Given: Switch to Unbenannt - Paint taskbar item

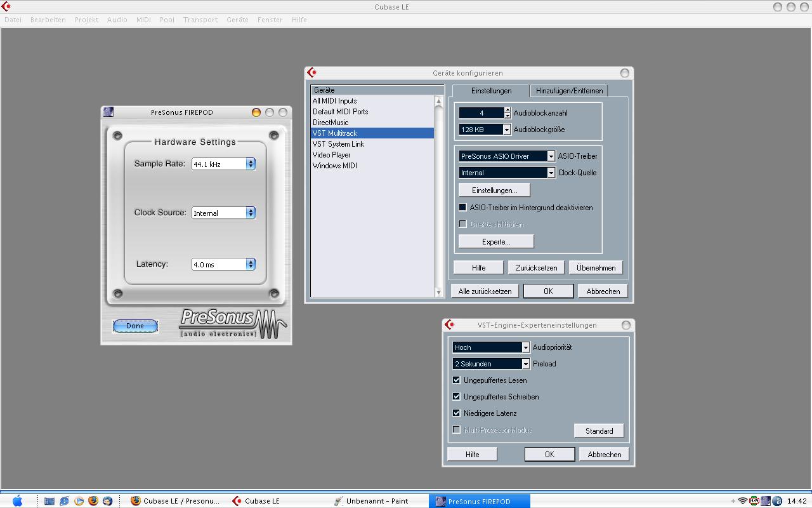Looking at the screenshot, I should click(x=371, y=501).
